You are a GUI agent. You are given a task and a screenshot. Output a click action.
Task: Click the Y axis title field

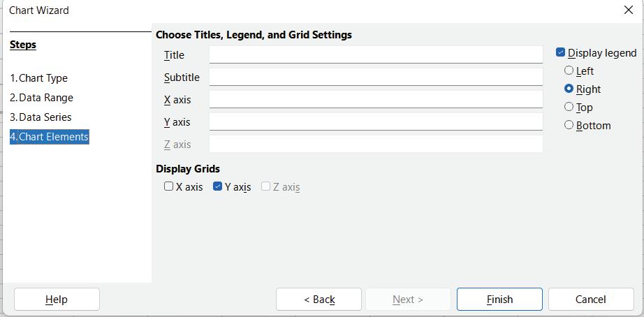(376, 121)
